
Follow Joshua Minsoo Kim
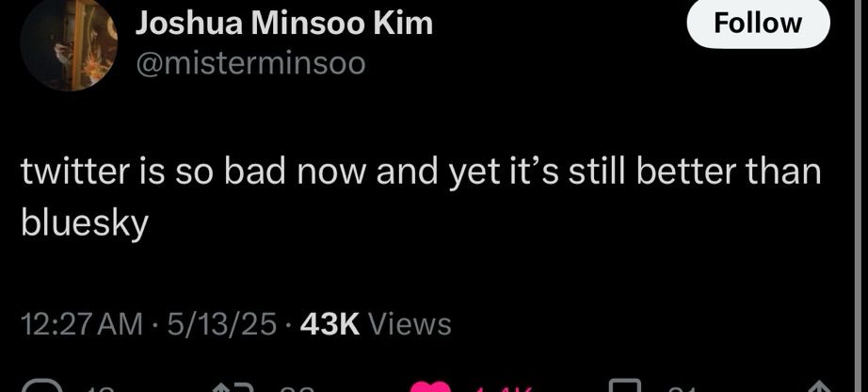point(758,24)
